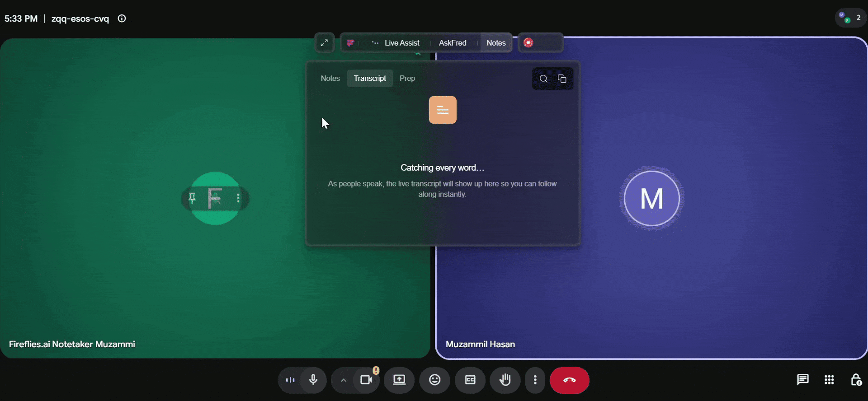Open emoji reactions
This screenshot has width=868, height=401.
434,380
